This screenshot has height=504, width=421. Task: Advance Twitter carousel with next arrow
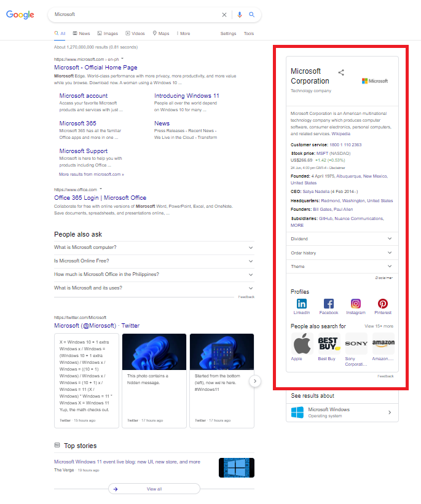tap(255, 381)
